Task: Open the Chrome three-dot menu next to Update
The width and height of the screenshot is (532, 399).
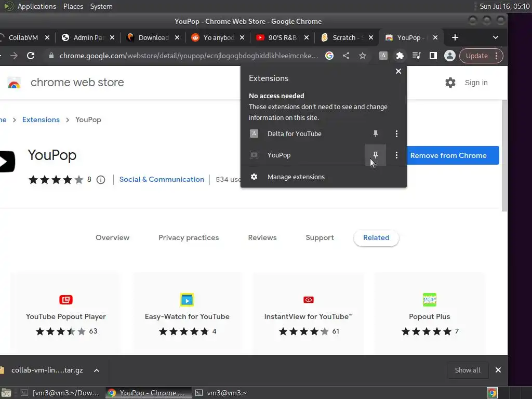Action: pyautogui.click(x=497, y=56)
